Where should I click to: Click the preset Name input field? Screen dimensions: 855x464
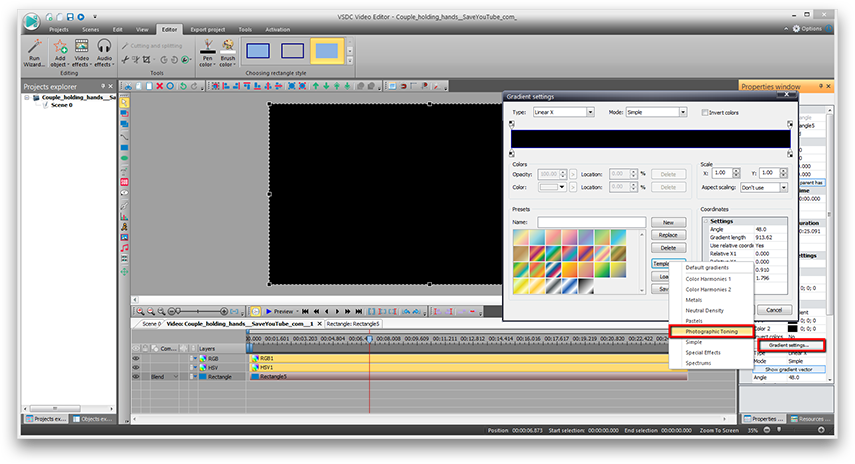coord(591,222)
